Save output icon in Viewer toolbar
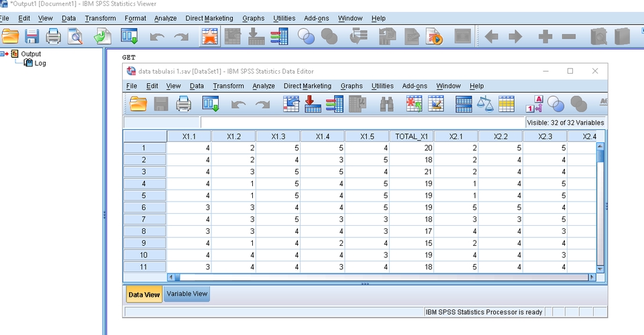This screenshot has width=644, height=335. 32,36
